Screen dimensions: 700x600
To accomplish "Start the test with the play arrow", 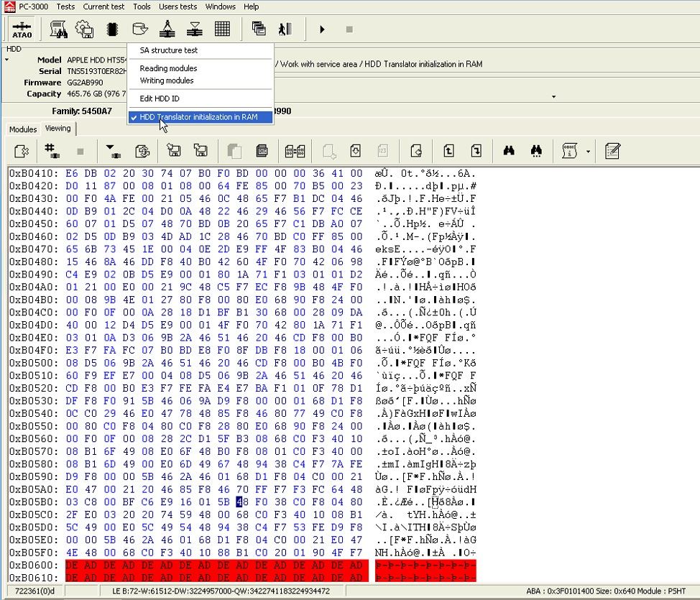I will pyautogui.click(x=322, y=29).
